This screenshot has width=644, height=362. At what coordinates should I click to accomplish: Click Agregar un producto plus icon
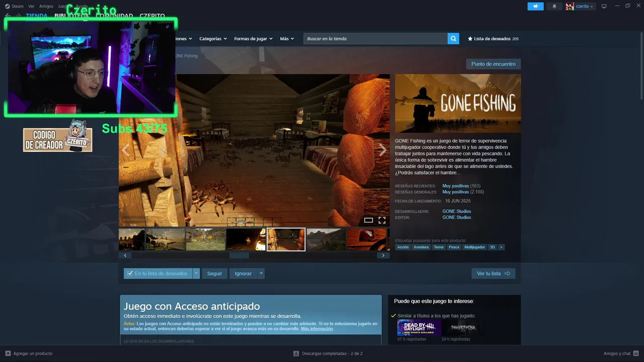point(8,353)
